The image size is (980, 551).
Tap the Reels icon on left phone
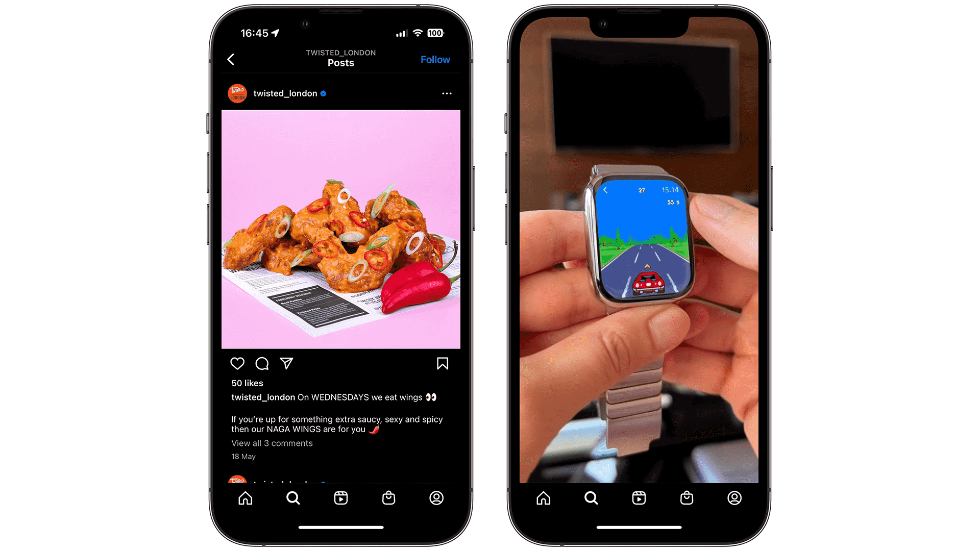pyautogui.click(x=342, y=498)
